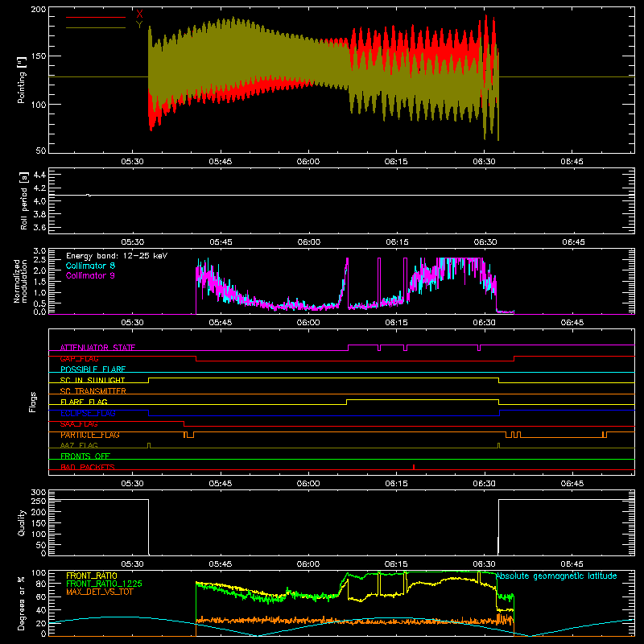Click the 06:15 label under Roll period plot
The image size is (644, 644).
click(397, 242)
